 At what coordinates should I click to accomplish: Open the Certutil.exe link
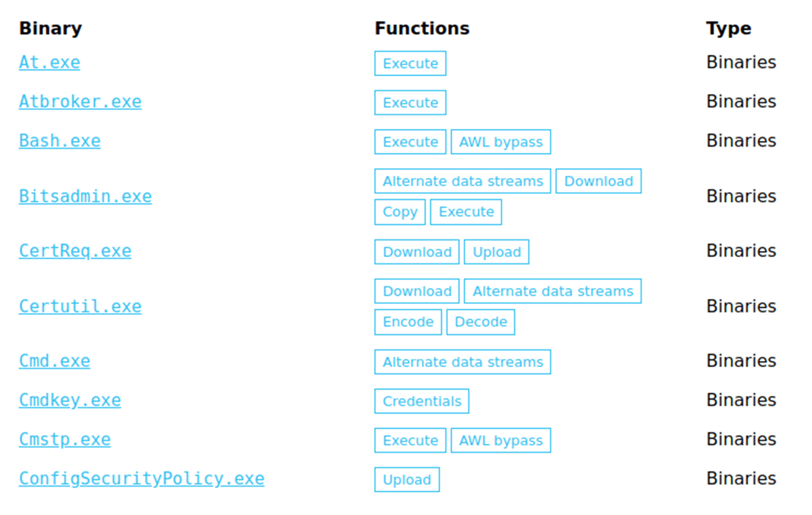80,306
